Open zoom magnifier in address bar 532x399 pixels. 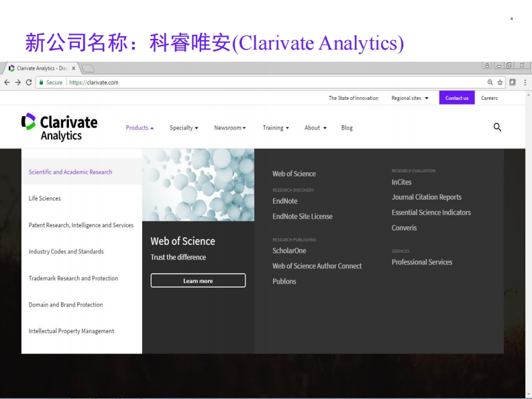pos(490,82)
